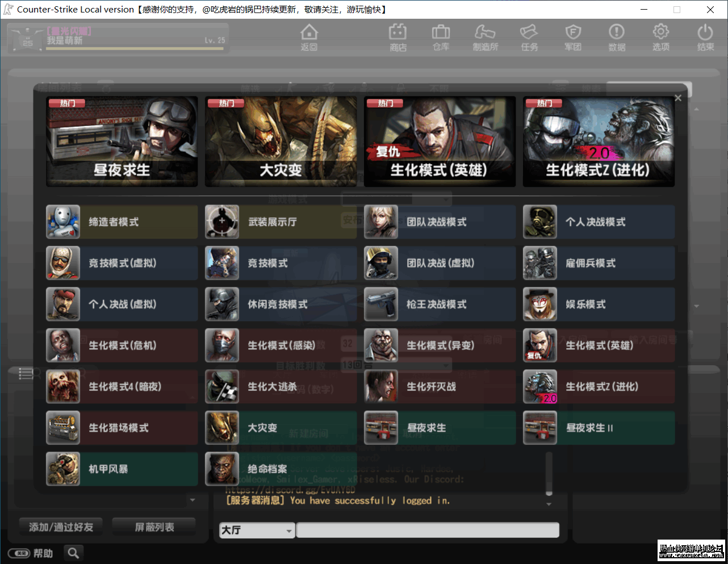
Task: Click the 生化模式(危机) zombie icon
Action: [63, 345]
